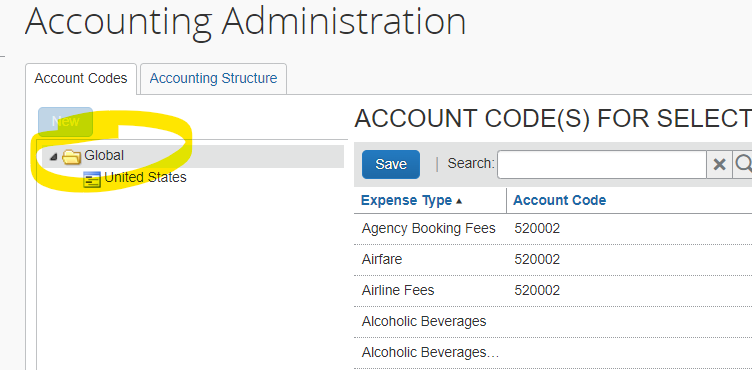
Task: Sort by Expense Type column header
Action: click(406, 200)
